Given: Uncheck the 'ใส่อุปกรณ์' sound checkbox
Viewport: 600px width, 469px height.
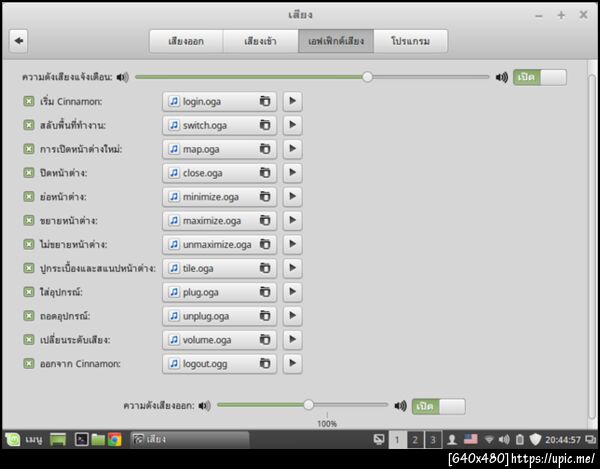Looking at the screenshot, I should point(29,292).
